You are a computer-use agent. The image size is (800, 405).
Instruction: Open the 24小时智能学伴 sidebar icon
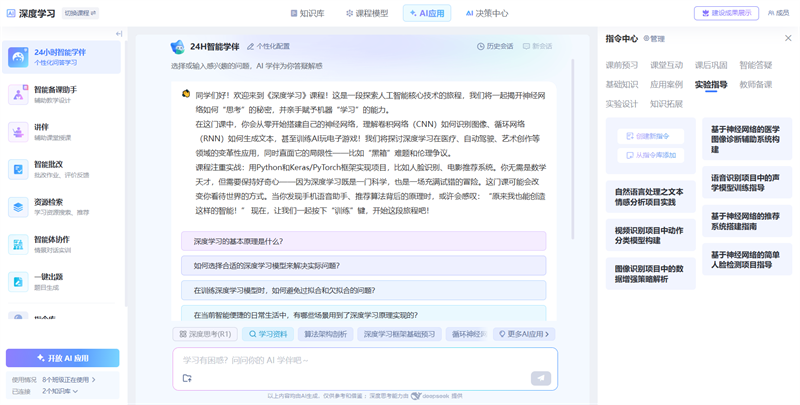click(18, 57)
